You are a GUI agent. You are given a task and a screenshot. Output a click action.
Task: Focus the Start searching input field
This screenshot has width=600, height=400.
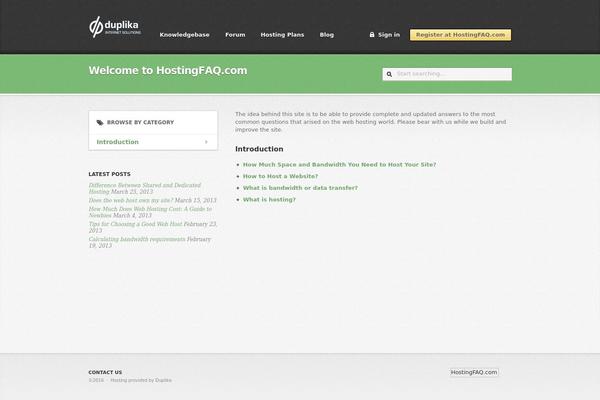point(447,74)
